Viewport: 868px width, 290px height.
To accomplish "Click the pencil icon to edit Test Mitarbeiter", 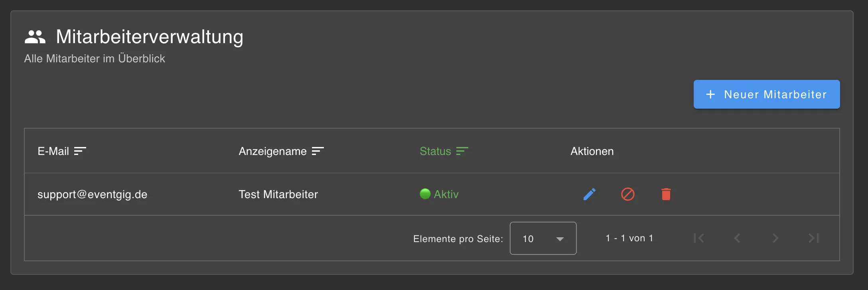I will 589,194.
